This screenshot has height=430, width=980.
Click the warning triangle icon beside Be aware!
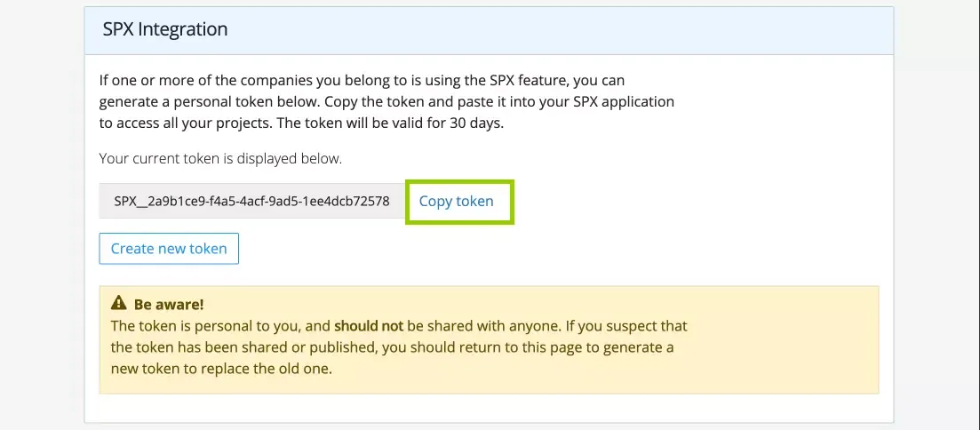pos(118,304)
